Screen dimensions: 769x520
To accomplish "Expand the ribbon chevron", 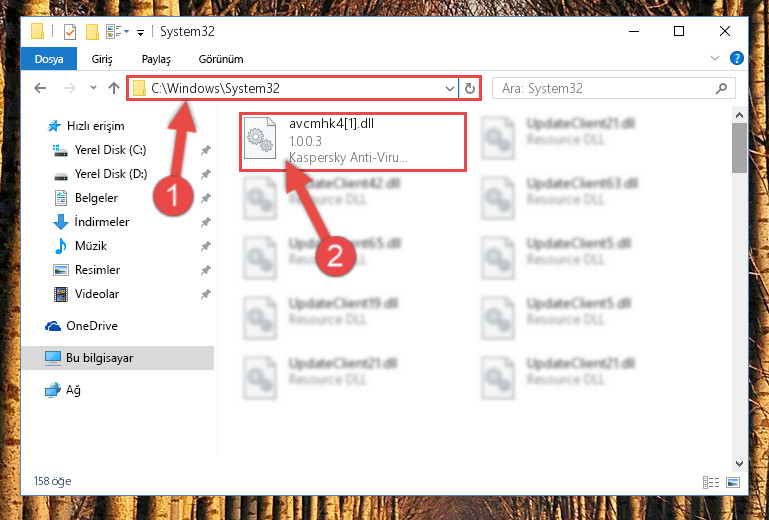I will coord(715,58).
